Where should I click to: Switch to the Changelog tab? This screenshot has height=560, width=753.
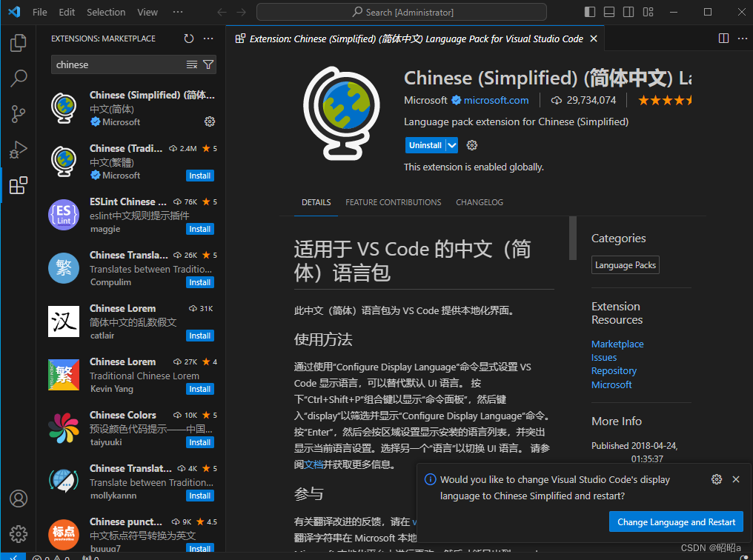(480, 202)
